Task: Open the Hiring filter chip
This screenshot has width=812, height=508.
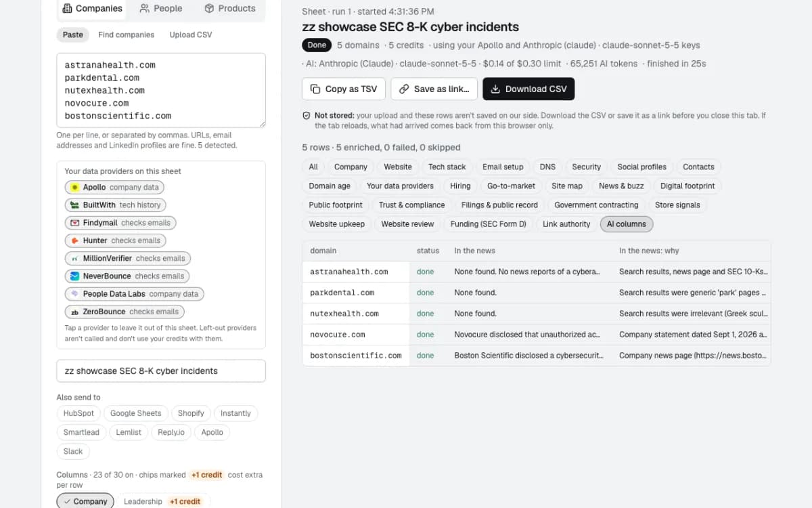Action: 460,186
